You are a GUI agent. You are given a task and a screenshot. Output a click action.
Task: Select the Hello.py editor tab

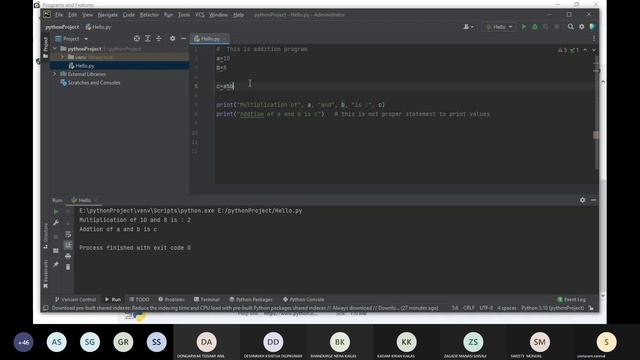[210, 39]
